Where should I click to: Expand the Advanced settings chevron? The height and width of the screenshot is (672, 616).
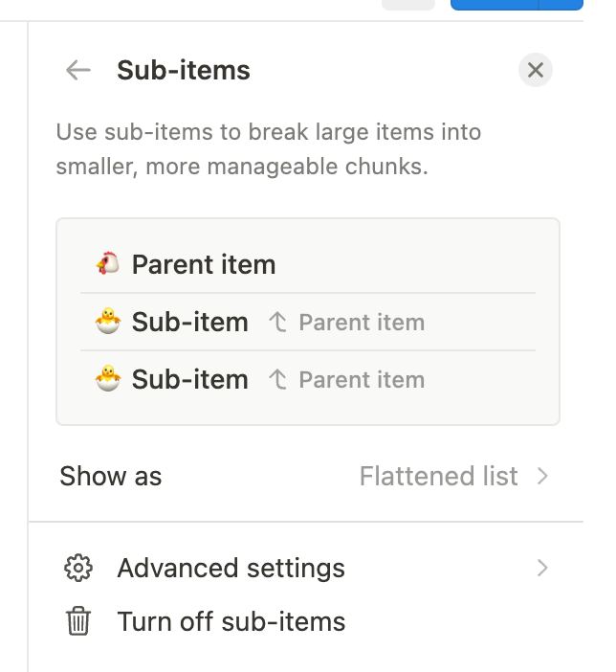coord(542,569)
